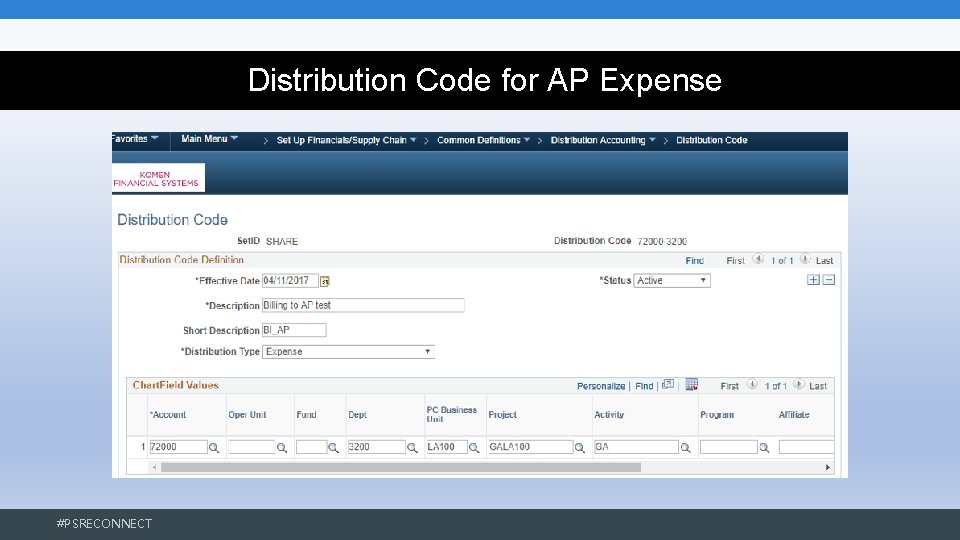Click the Komen Financial Systems logo
This screenshot has width=960, height=540.
(158, 178)
